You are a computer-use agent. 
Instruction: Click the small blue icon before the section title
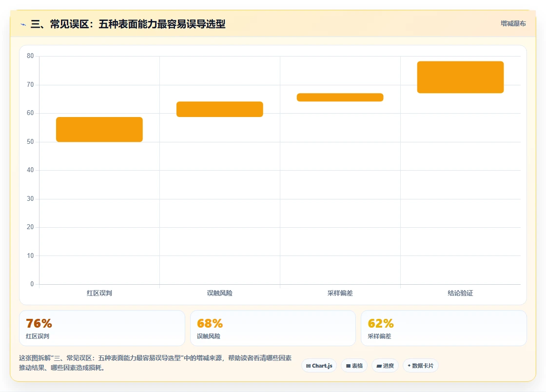pos(23,24)
